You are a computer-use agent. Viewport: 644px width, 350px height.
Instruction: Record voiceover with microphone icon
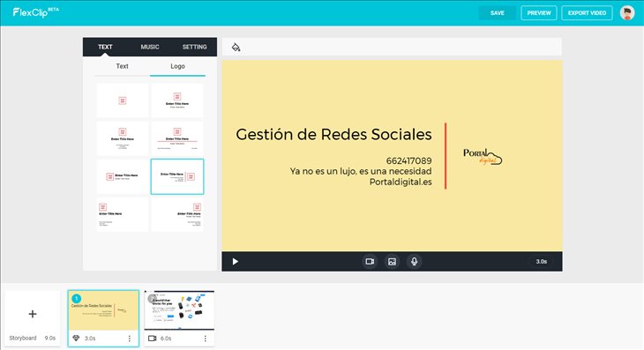[414, 261]
